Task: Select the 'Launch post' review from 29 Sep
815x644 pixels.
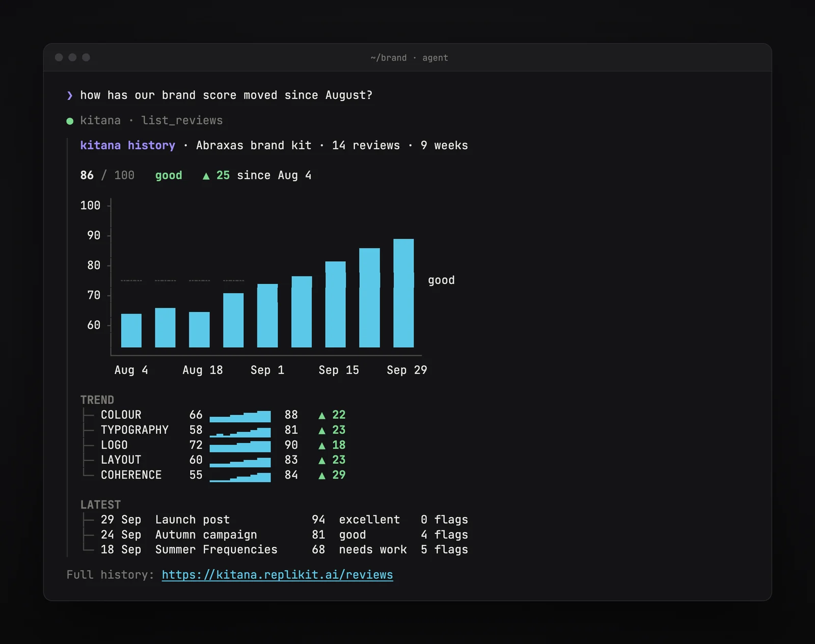Action: click(x=193, y=520)
